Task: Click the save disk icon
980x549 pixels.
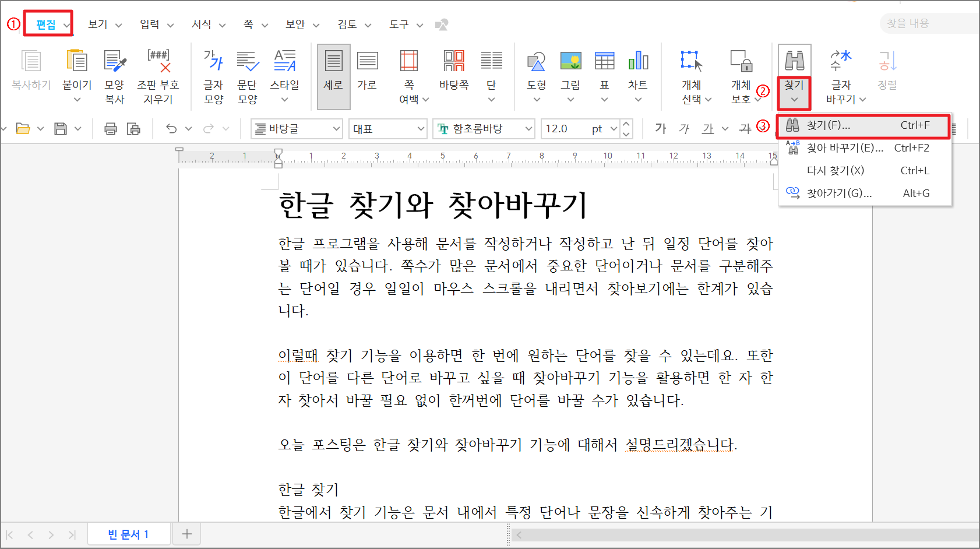Action: click(61, 128)
